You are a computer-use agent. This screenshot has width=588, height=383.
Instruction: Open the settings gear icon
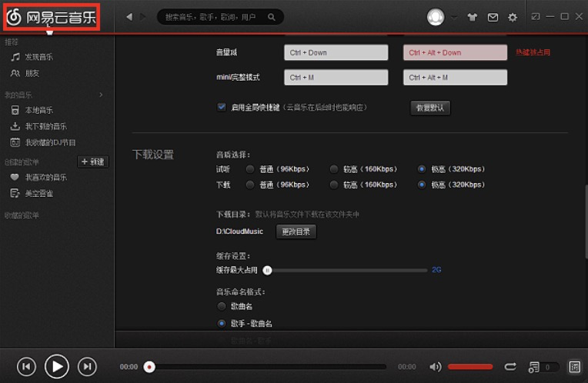tap(513, 17)
